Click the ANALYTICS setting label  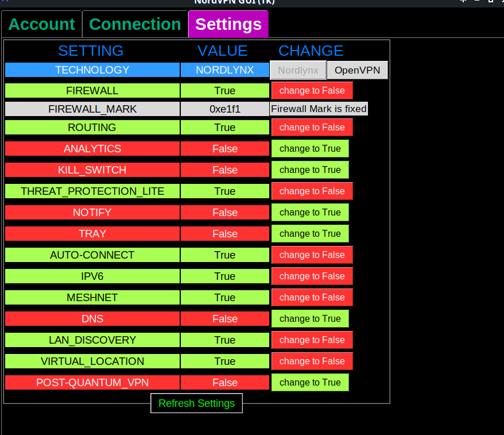tap(92, 149)
